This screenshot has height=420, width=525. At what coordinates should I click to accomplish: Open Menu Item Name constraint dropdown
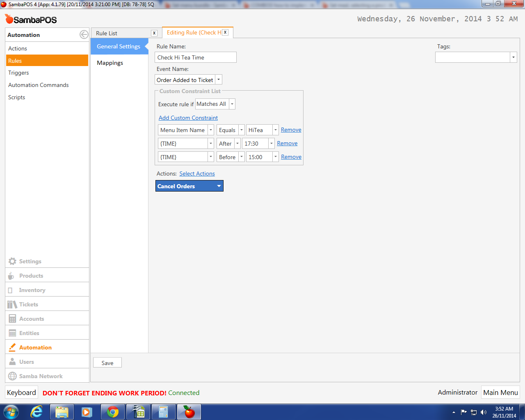click(211, 130)
